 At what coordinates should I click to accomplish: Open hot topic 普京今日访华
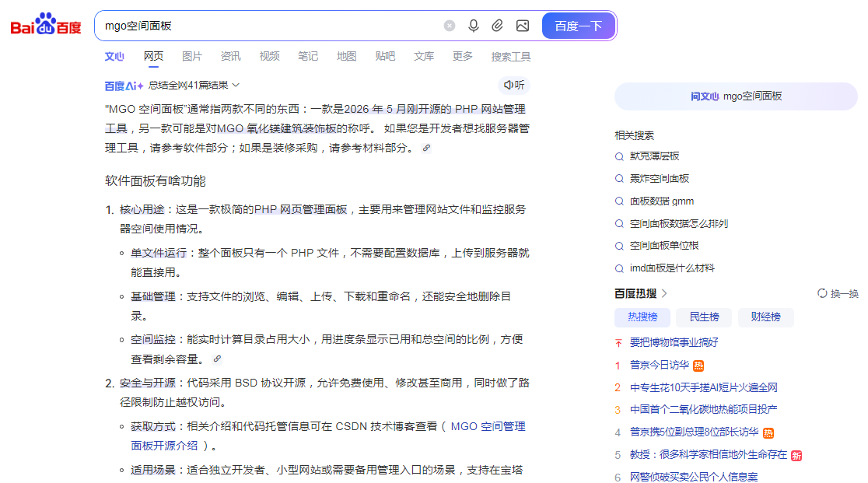point(660,365)
